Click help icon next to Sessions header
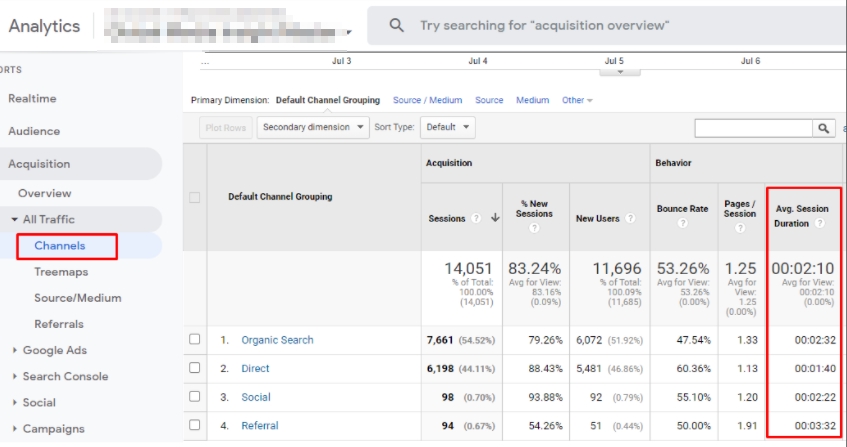 [476, 218]
